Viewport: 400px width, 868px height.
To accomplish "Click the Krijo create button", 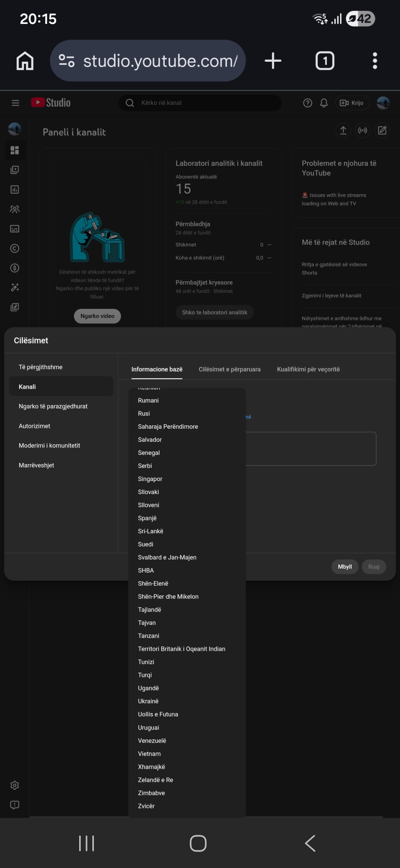I will 352,103.
